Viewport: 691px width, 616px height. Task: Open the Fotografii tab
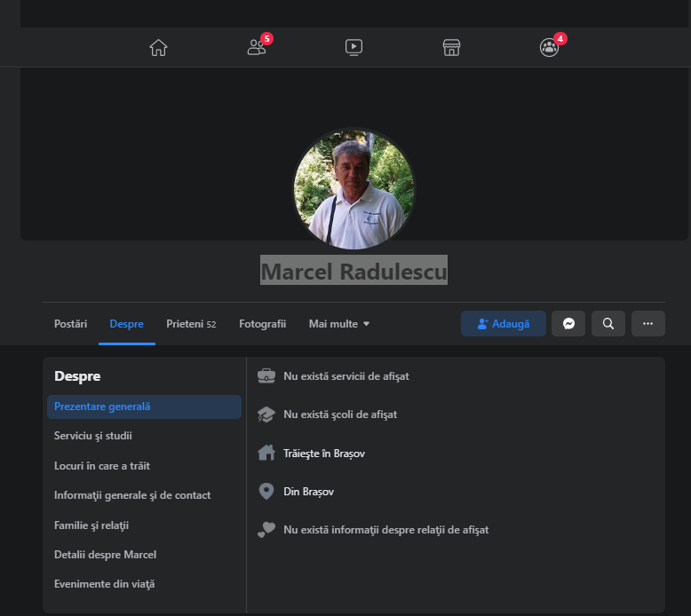[x=262, y=324]
